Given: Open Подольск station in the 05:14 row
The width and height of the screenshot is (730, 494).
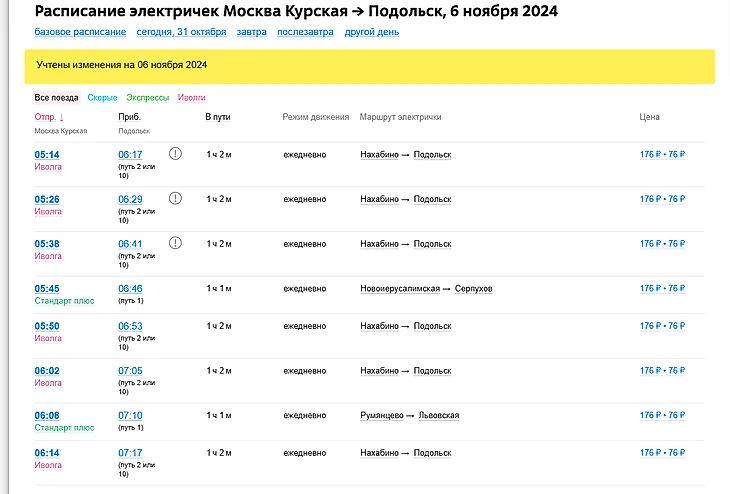Looking at the screenshot, I should pyautogui.click(x=433, y=155).
